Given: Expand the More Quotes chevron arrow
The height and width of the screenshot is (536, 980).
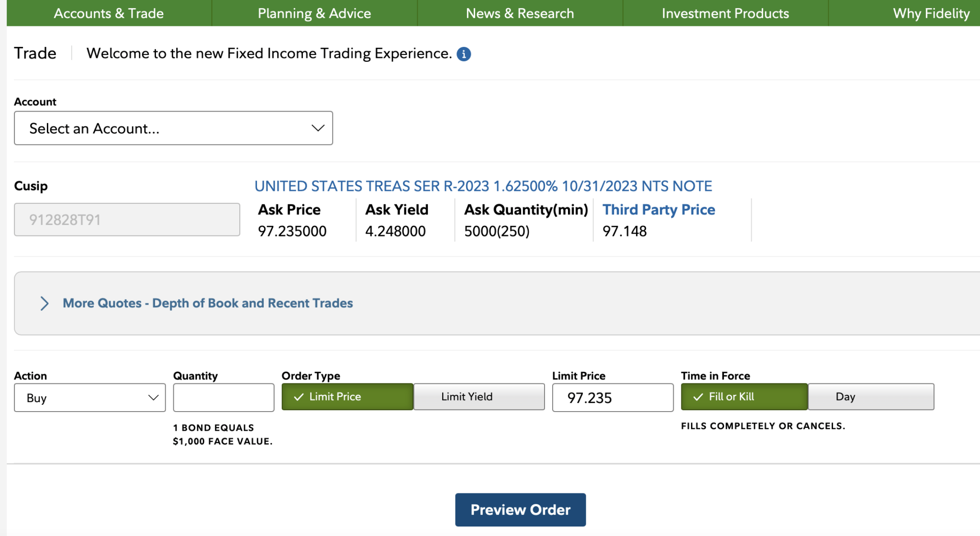Looking at the screenshot, I should pos(45,303).
